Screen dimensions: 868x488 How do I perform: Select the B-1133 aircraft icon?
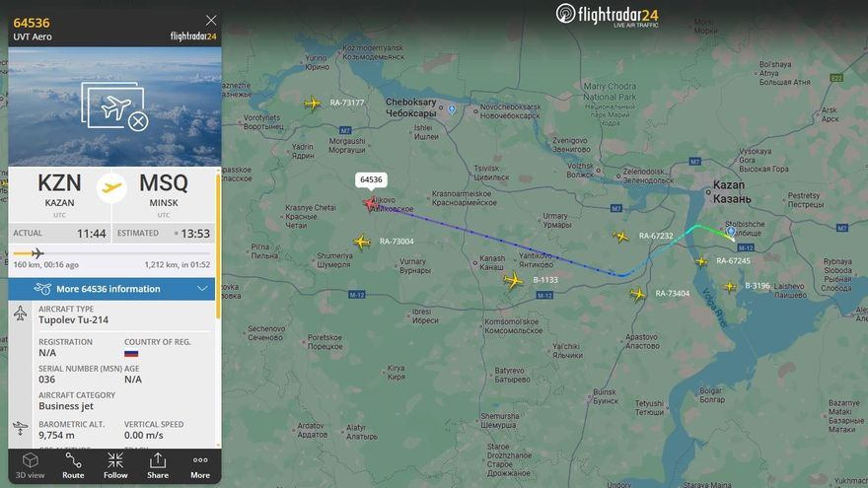(513, 281)
